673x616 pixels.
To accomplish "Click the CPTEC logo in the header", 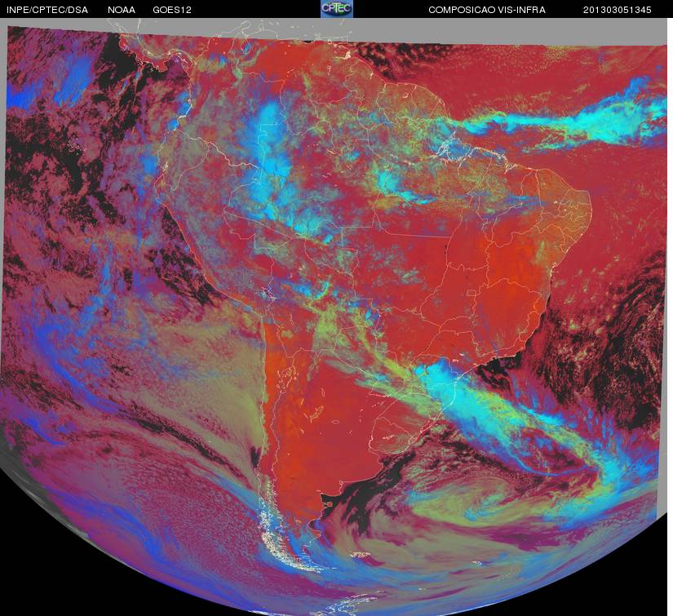I will pos(337,9).
